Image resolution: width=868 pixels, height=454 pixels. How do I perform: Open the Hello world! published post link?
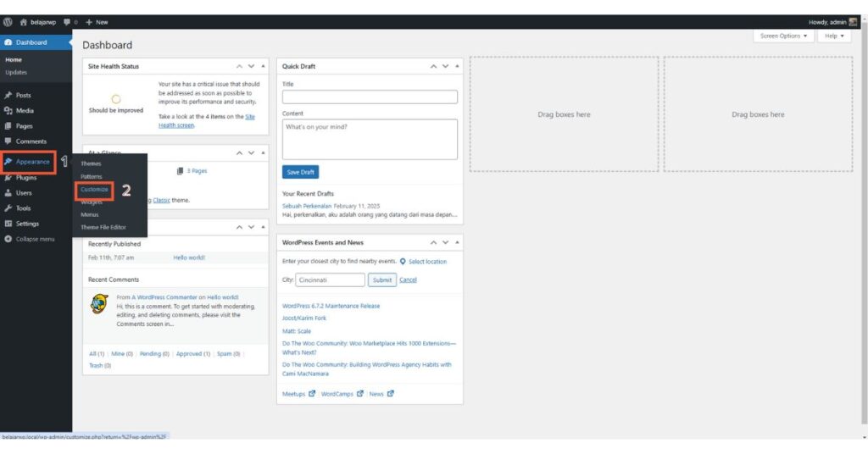pyautogui.click(x=189, y=257)
